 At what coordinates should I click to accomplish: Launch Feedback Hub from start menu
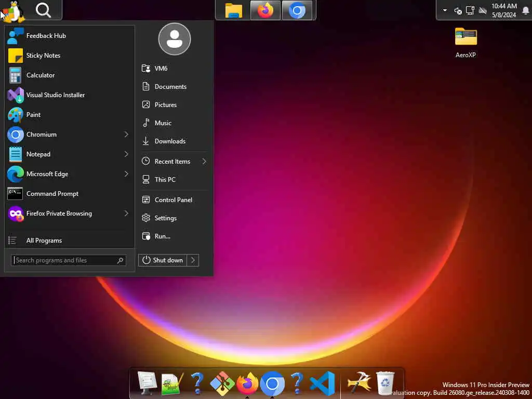(70, 36)
